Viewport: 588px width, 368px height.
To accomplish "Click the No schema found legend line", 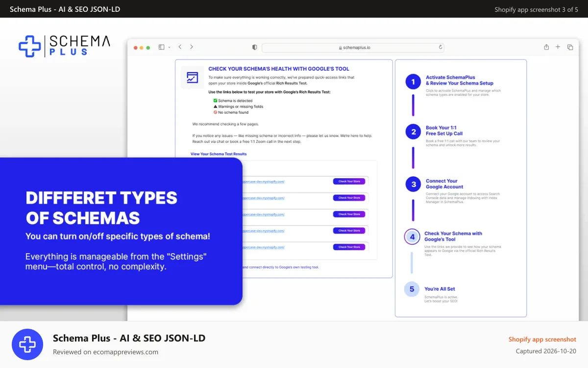I will [x=231, y=112].
